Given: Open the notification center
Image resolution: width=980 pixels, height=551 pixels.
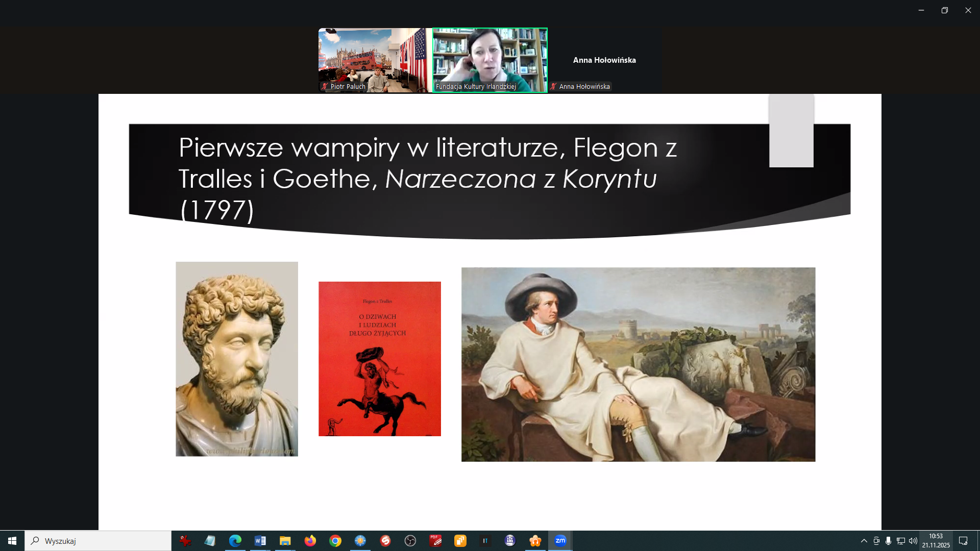Looking at the screenshot, I should (x=963, y=541).
